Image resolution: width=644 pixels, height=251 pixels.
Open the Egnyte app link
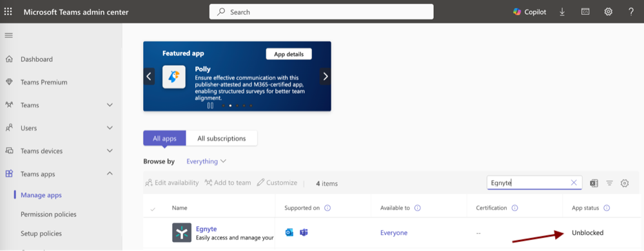coord(206,229)
